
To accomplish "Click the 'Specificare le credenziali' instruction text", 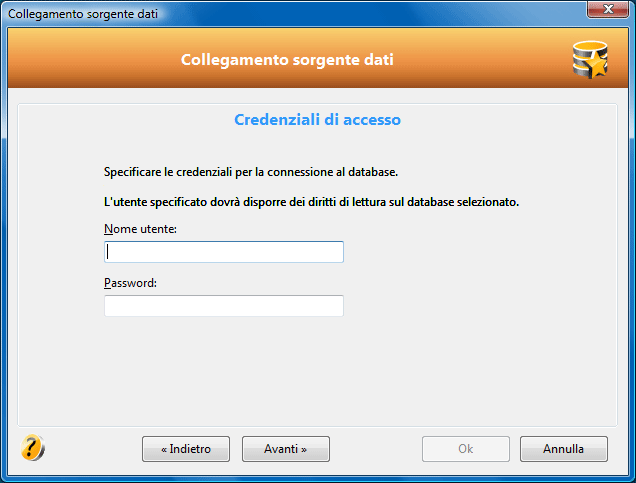I will coord(251,172).
